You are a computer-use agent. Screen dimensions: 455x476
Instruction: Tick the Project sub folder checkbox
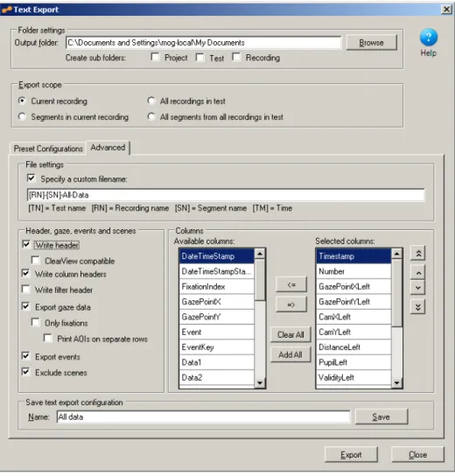coord(155,57)
